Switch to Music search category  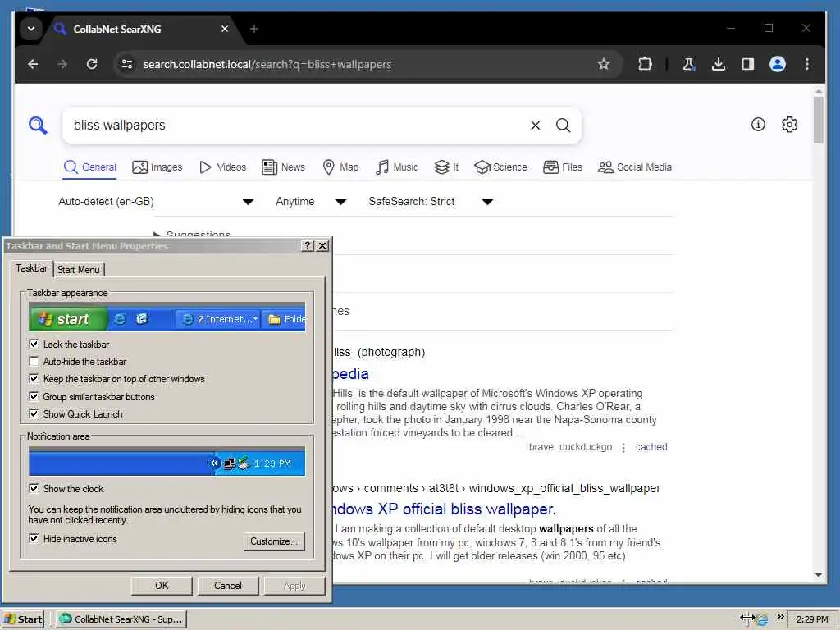pyautogui.click(x=397, y=167)
